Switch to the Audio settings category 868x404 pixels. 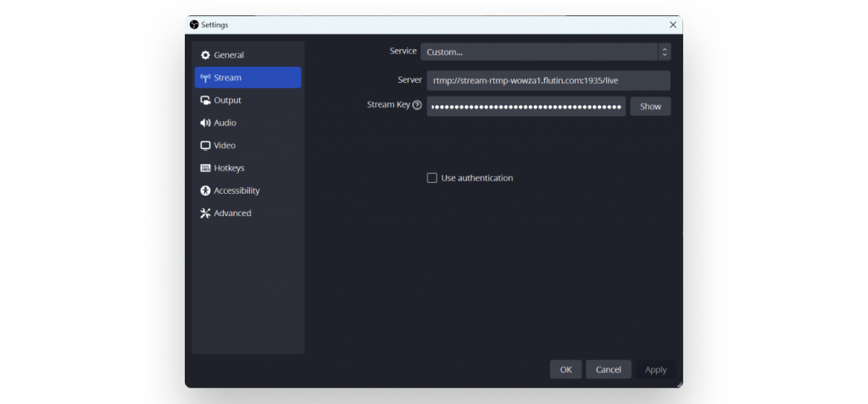[x=248, y=123]
